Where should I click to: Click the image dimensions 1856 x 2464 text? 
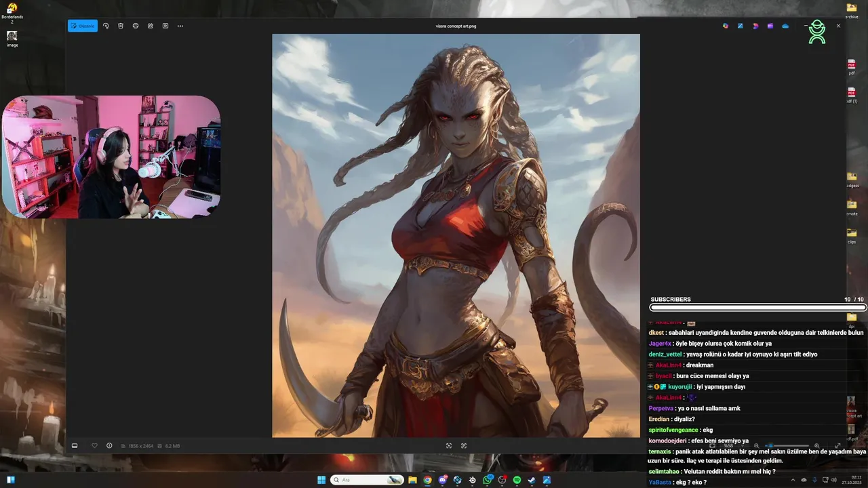coord(141,446)
